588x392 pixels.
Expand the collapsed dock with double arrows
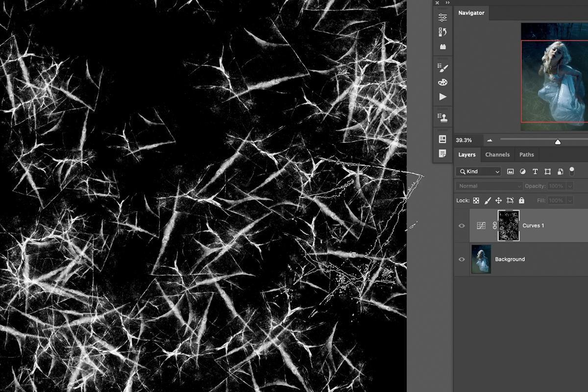tap(447, 2)
